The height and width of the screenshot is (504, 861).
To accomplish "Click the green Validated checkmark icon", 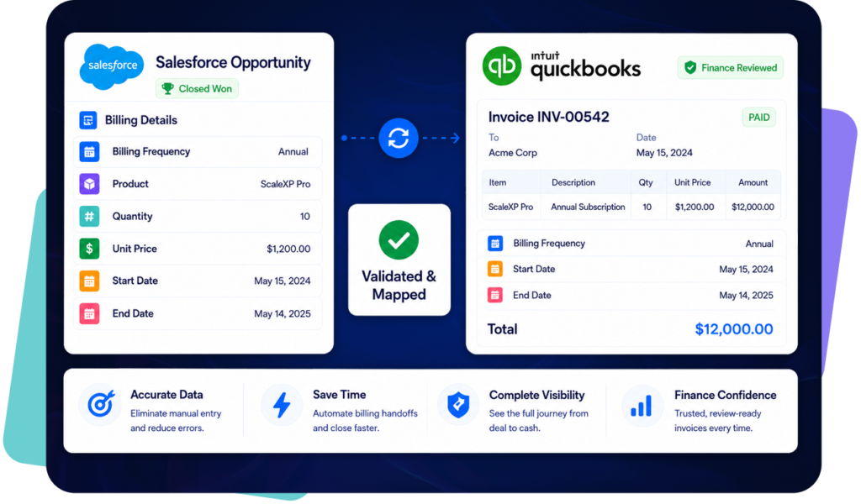I will (399, 239).
